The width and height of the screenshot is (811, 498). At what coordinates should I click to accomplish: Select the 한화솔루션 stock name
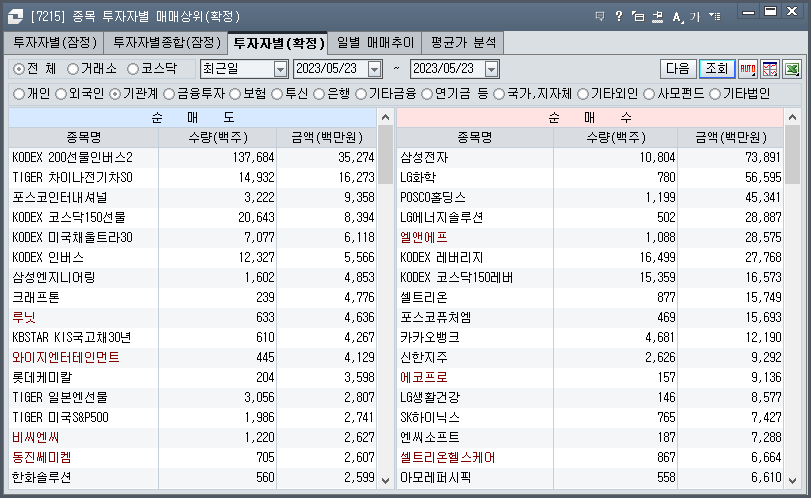point(42,478)
